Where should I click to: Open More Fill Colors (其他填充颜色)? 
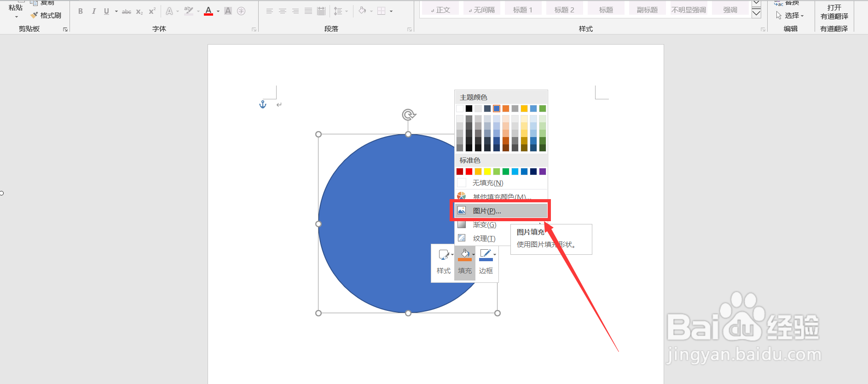pos(502,196)
